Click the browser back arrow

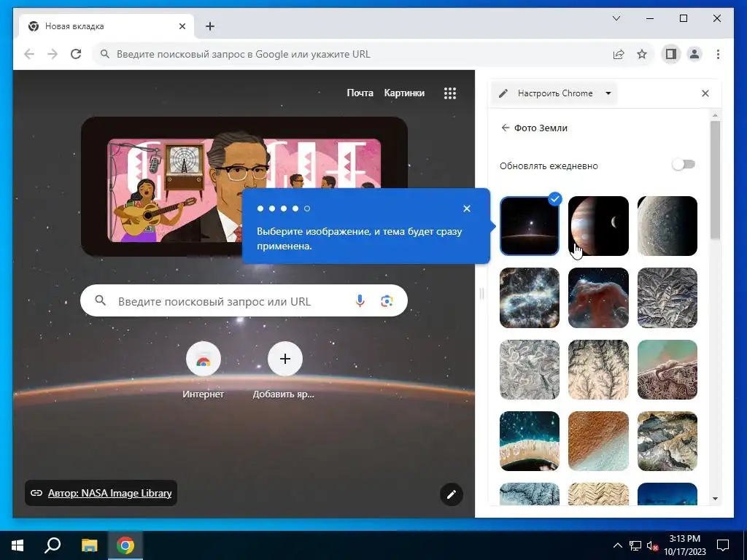click(29, 54)
